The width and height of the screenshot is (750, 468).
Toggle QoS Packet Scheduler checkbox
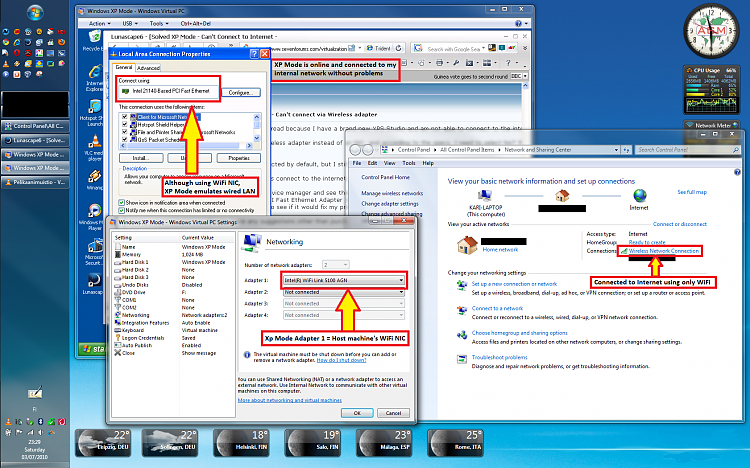pos(125,140)
